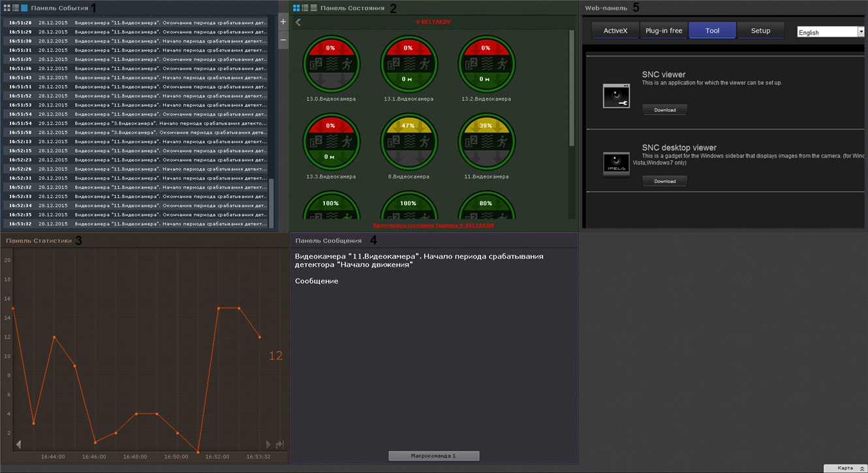The width and height of the screenshot is (868, 473).
Task: Go back using State panel left chevron
Action: pyautogui.click(x=298, y=22)
